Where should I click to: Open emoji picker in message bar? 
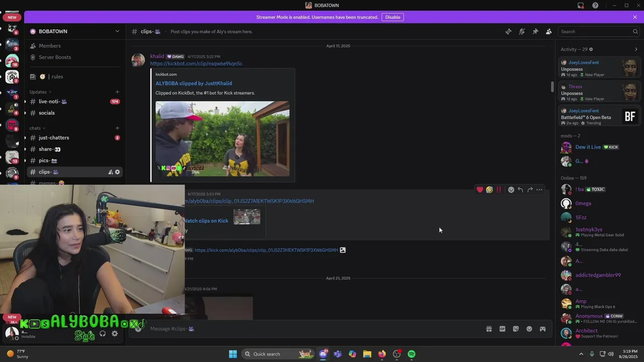coord(529,329)
